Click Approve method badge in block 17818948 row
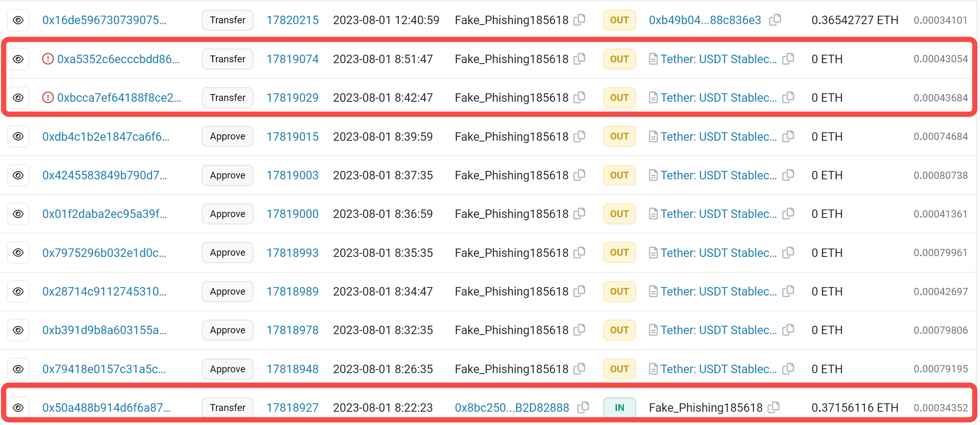 (x=228, y=369)
